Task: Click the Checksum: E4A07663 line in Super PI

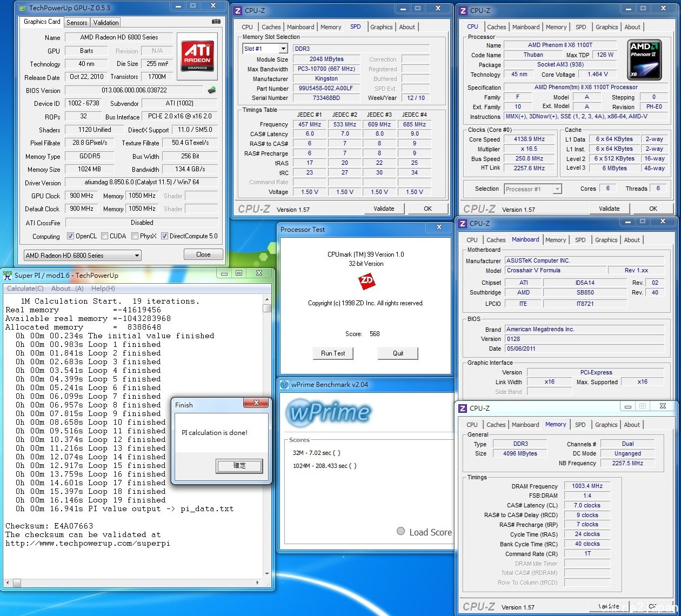Action: pyautogui.click(x=49, y=526)
